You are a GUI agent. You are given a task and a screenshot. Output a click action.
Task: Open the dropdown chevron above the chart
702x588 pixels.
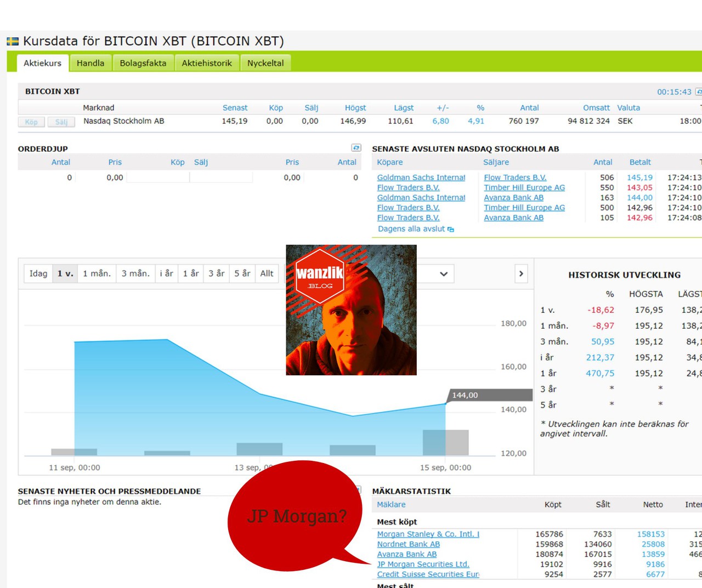click(444, 273)
